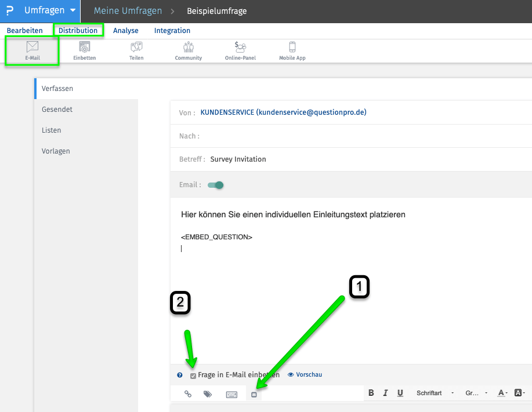Click the keyboard icon in editor toolbar
Image resolution: width=532 pixels, height=412 pixels.
pyautogui.click(x=231, y=395)
